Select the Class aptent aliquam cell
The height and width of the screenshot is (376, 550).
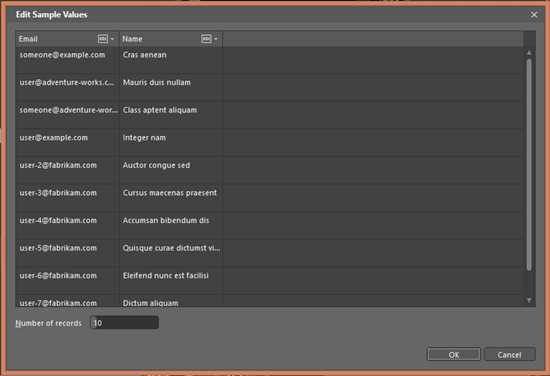[x=170, y=115]
